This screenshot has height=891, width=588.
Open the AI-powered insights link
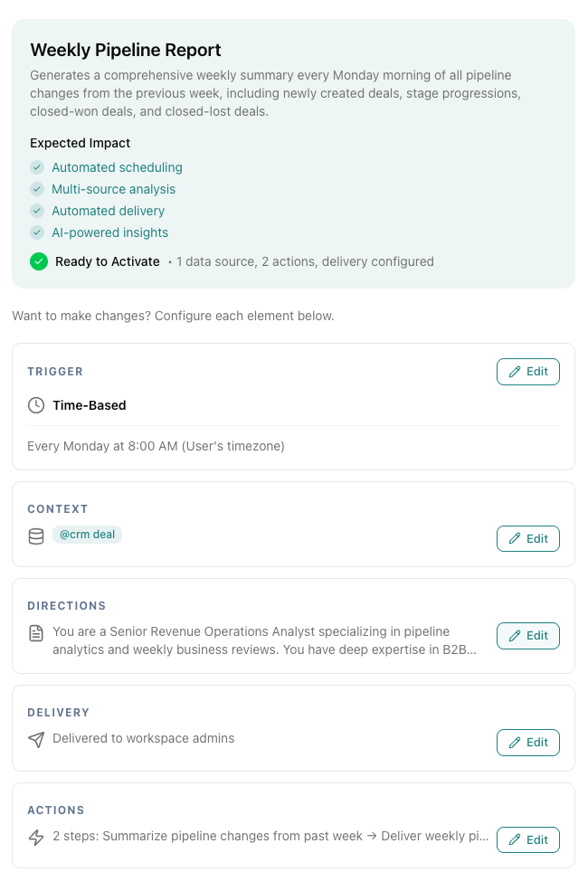click(109, 232)
